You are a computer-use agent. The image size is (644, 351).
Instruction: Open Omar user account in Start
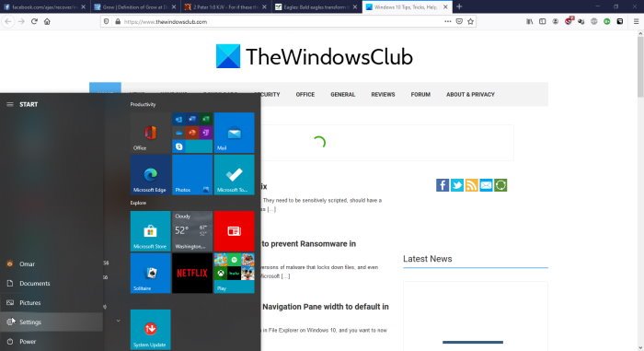[52, 263]
